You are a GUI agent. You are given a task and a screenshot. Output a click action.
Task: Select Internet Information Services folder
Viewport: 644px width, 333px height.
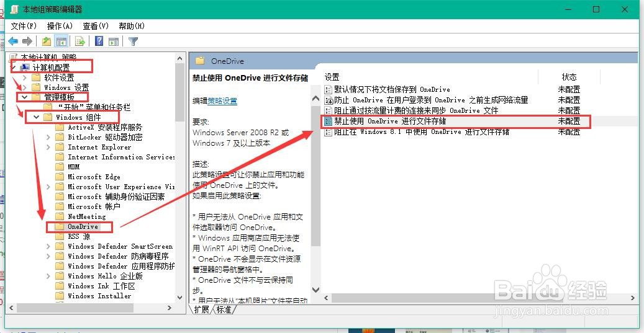point(121,157)
